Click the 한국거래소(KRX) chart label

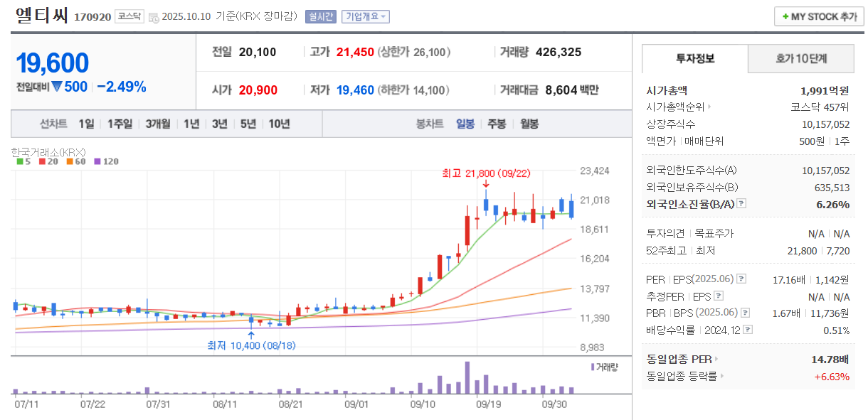pos(48,151)
